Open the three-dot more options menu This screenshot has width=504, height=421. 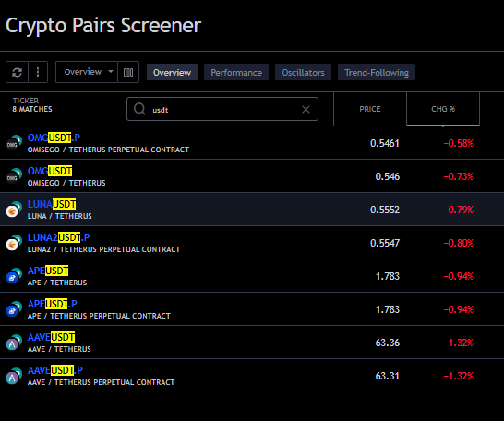point(38,72)
